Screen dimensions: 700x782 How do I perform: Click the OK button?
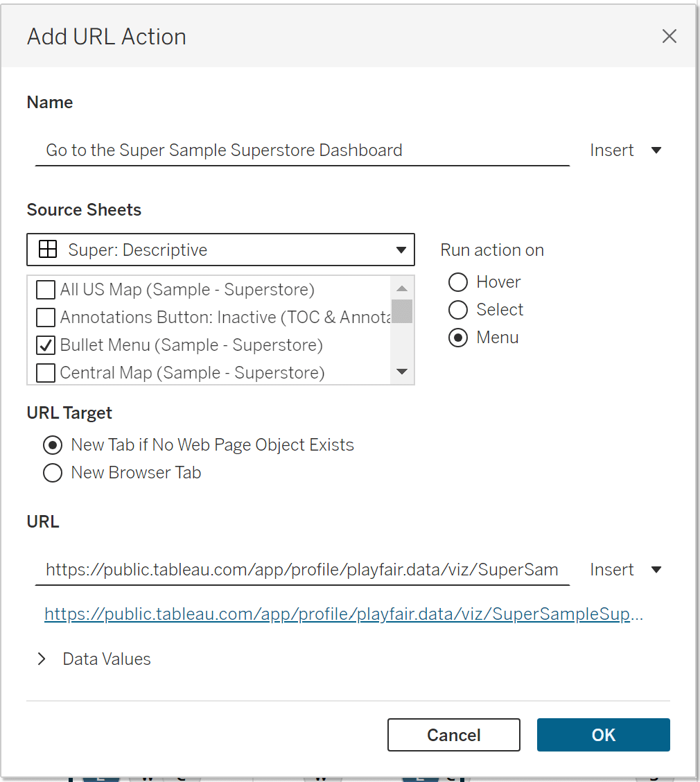603,735
